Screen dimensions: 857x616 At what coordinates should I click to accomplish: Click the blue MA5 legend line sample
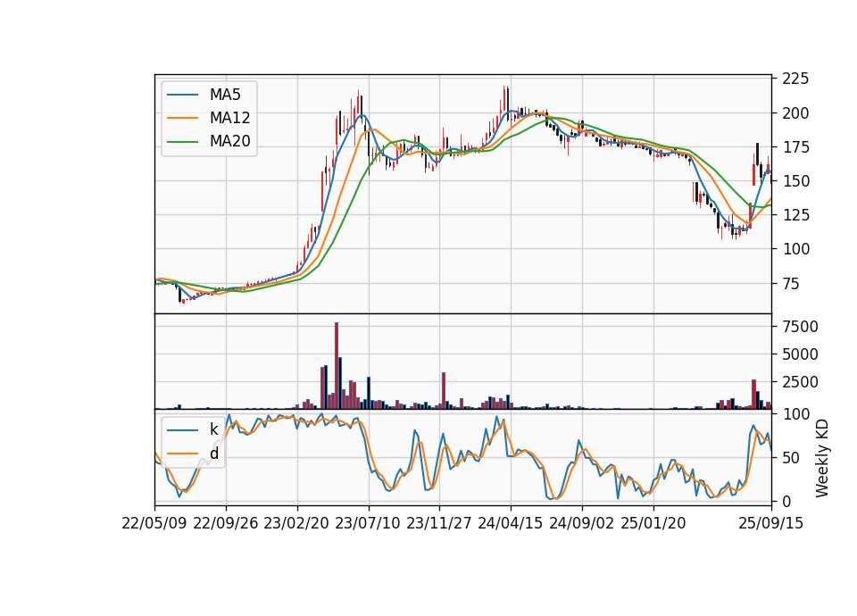click(182, 95)
